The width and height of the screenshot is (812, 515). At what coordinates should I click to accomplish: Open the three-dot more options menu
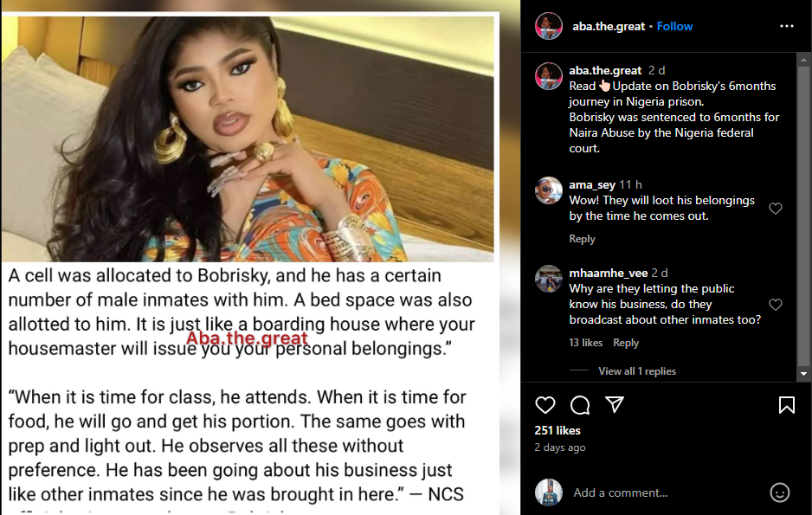click(x=787, y=26)
